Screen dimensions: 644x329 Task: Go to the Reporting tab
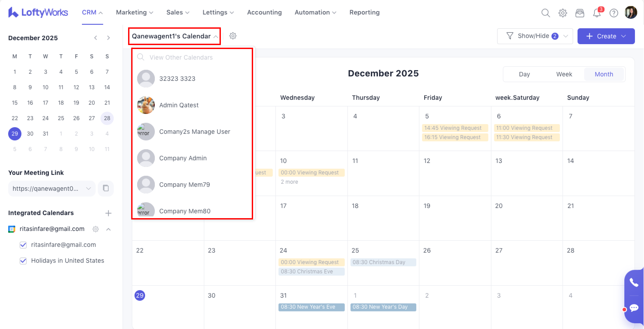364,13
